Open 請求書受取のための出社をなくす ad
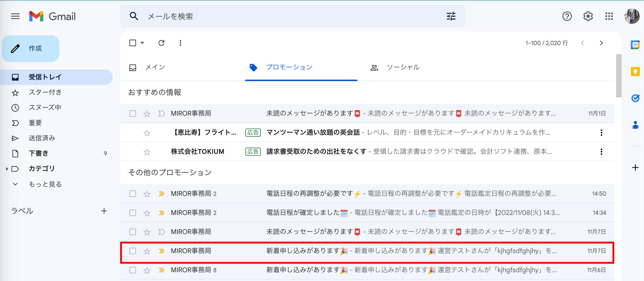 point(367,152)
